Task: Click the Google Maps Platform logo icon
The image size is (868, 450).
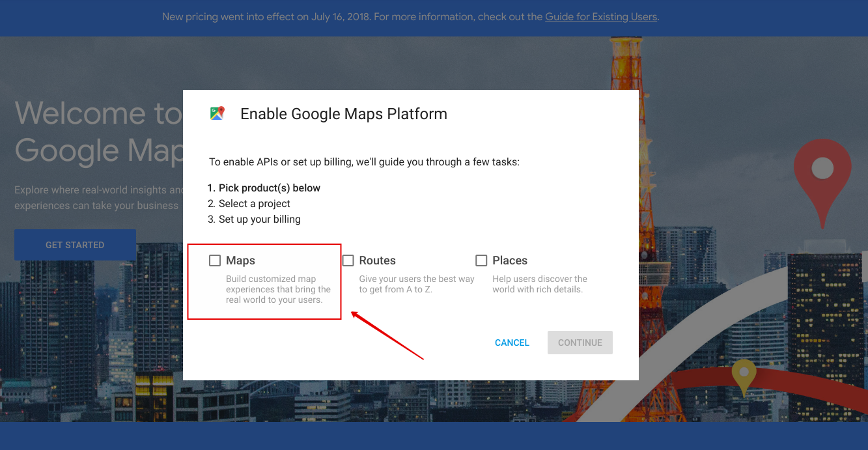Action: [x=216, y=113]
